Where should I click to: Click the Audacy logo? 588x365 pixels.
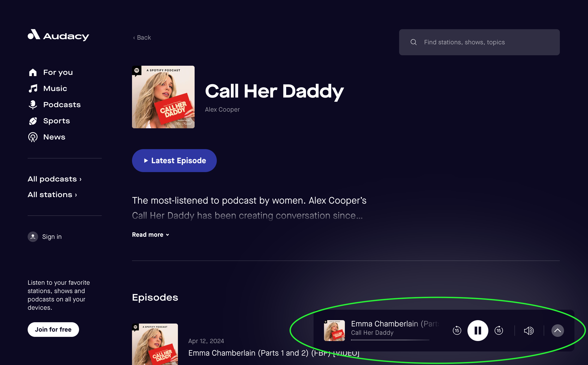58,36
